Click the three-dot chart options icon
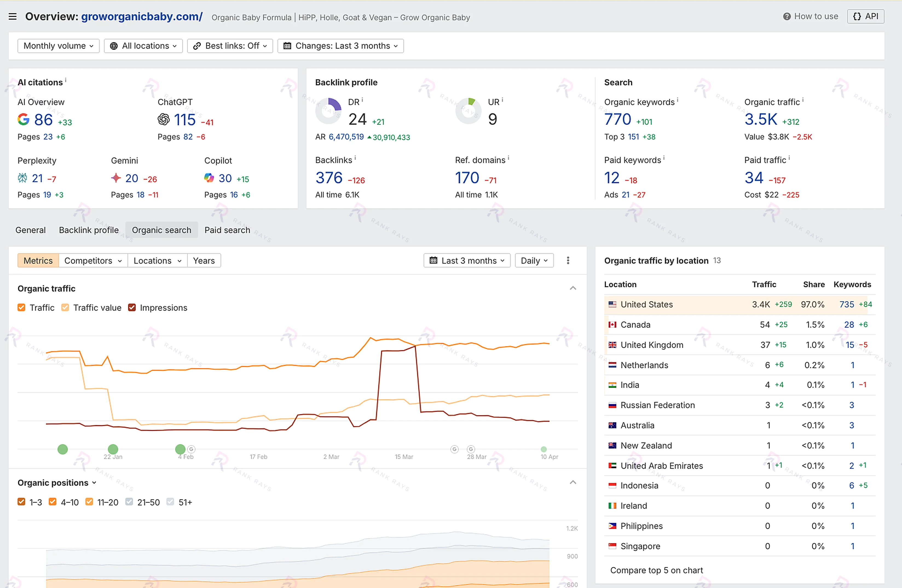The height and width of the screenshot is (588, 902). pos(568,260)
